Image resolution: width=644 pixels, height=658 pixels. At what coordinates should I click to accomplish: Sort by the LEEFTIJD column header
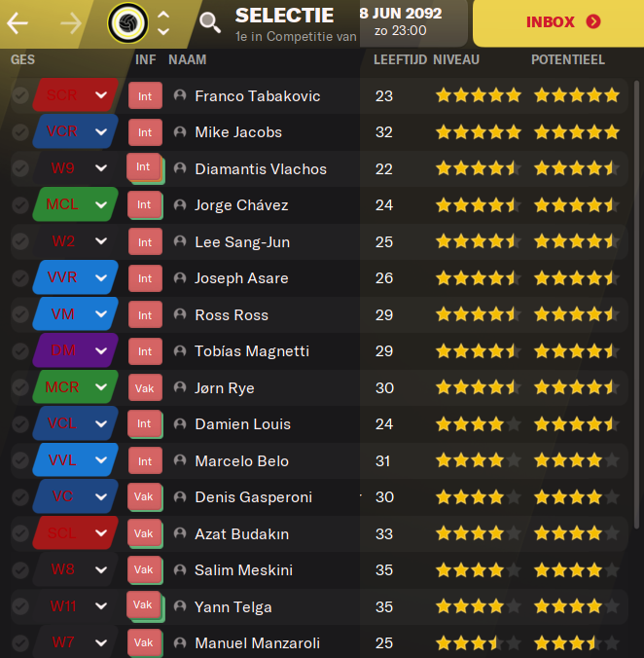[x=400, y=59]
